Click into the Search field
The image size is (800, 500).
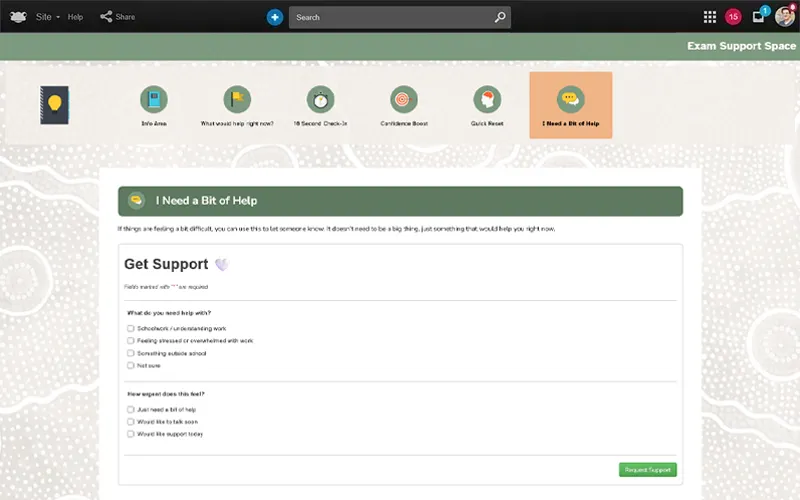392,17
